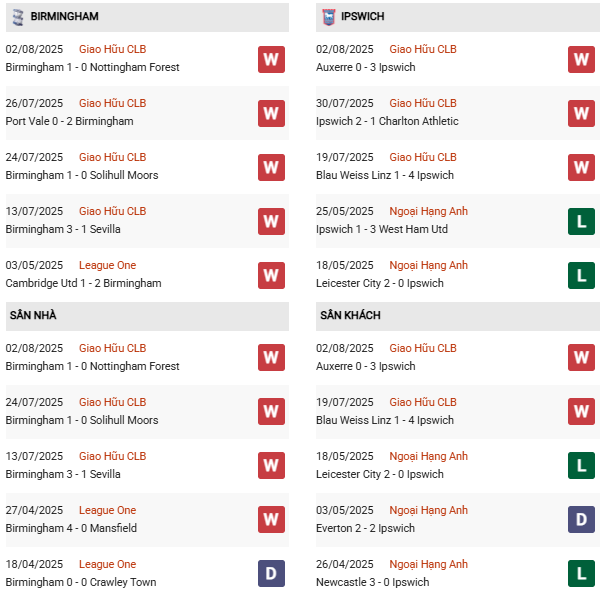This screenshot has height=595, width=600.
Task: Click W badge for Port Vale match
Action: pyautogui.click(x=271, y=113)
